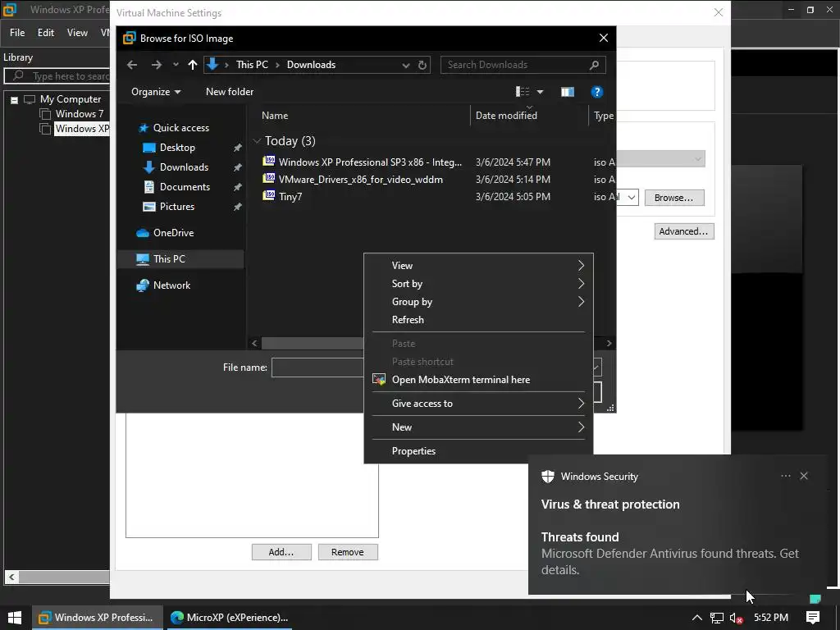
Task: Open View submenu in context menu
Action: tap(478, 266)
